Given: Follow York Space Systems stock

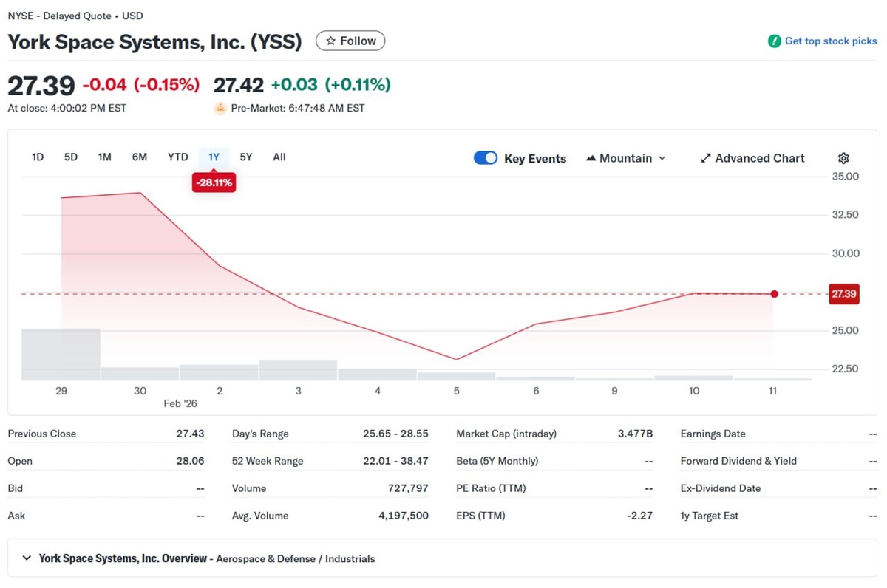Looking at the screenshot, I should point(350,41).
